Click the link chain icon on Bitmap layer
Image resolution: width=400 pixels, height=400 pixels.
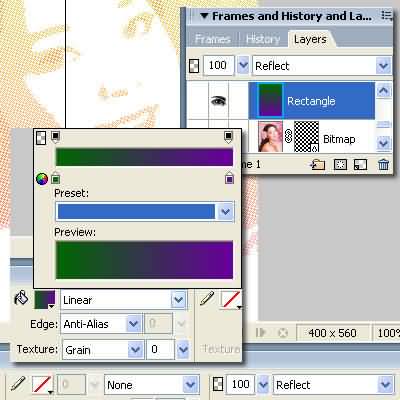pyautogui.click(x=289, y=136)
